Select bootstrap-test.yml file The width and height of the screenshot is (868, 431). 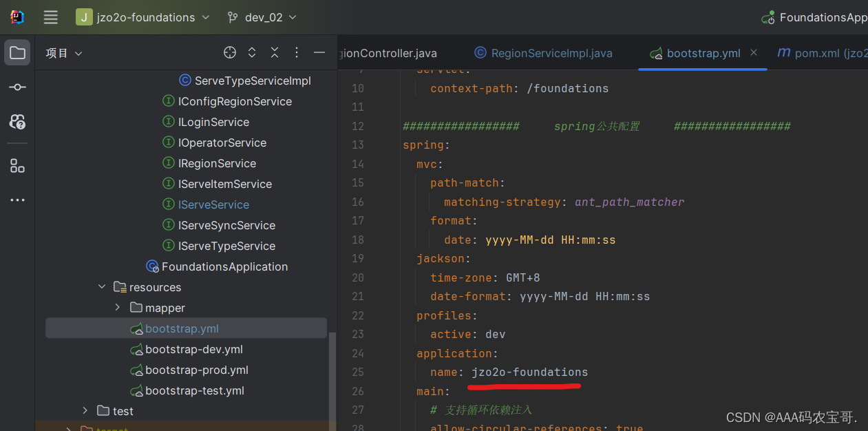[x=195, y=390]
